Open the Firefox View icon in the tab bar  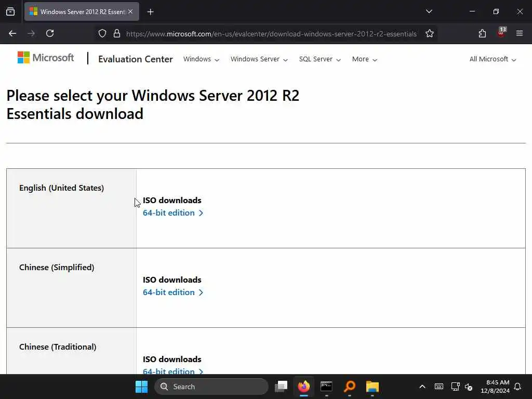10,11
